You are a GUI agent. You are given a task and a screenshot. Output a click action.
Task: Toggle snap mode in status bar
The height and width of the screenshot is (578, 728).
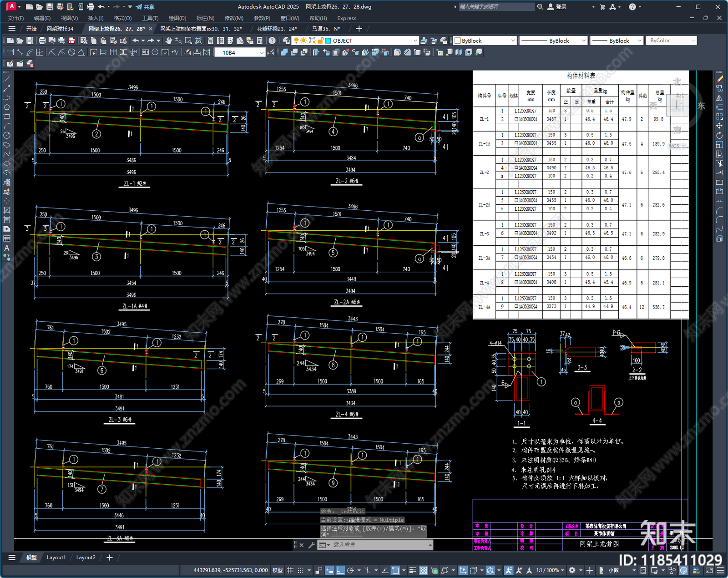pos(301,570)
